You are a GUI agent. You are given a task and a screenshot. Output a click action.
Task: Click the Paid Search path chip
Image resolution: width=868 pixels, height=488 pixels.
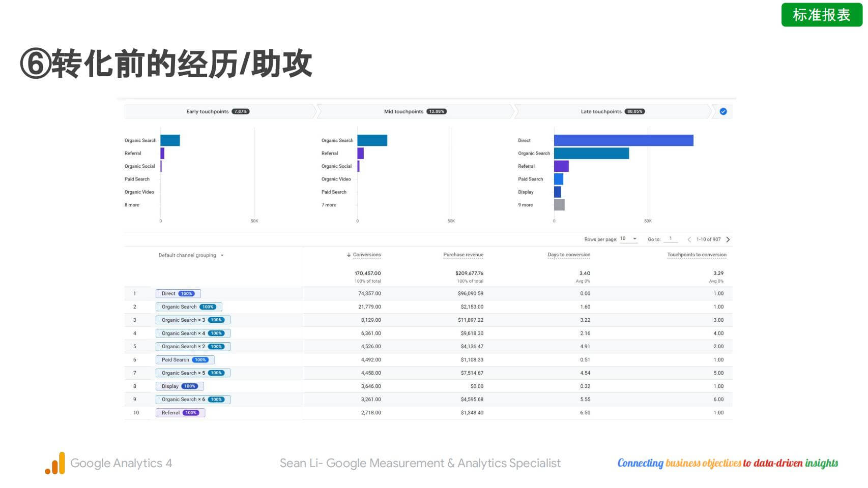tap(185, 359)
